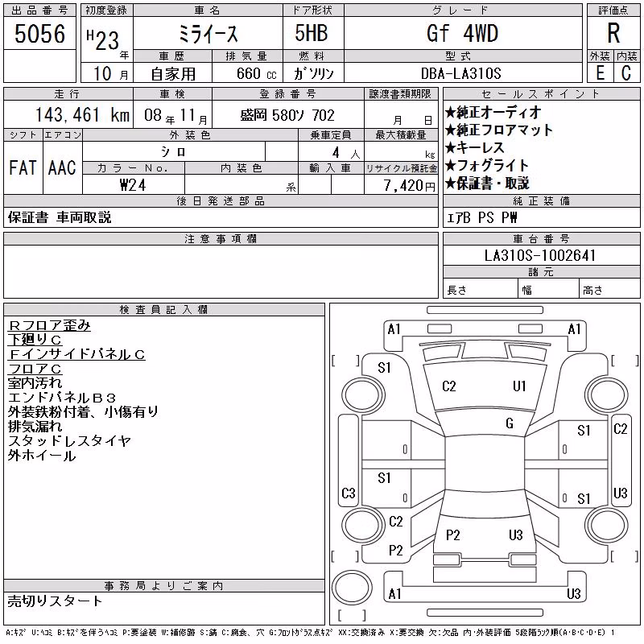Click the later-shipped parts 保証書 車両取説
This screenshot has width=644, height=644.
(59, 217)
